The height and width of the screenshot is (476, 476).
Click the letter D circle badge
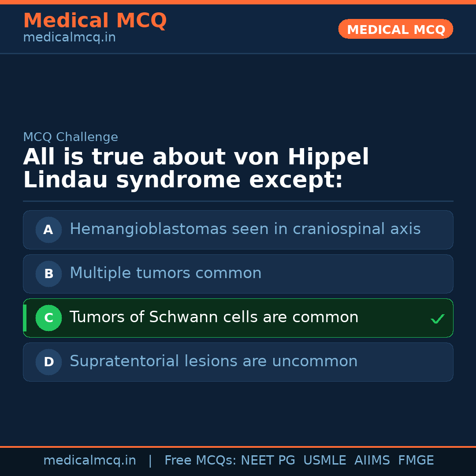click(48, 362)
